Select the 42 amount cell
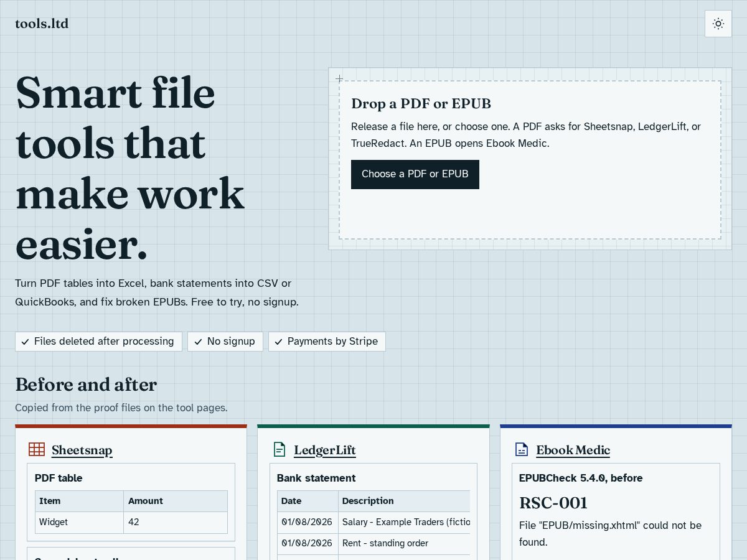747x560 pixels. pyautogui.click(x=176, y=523)
